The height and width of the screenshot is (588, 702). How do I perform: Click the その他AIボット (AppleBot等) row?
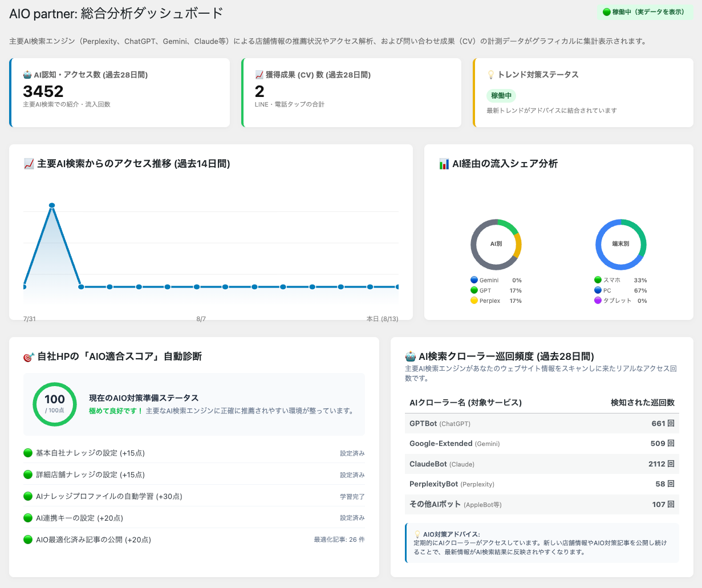click(542, 505)
